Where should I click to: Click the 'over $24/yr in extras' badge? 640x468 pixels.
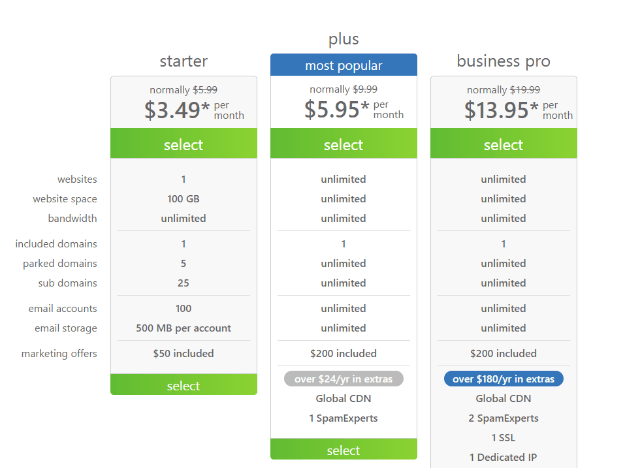click(344, 379)
